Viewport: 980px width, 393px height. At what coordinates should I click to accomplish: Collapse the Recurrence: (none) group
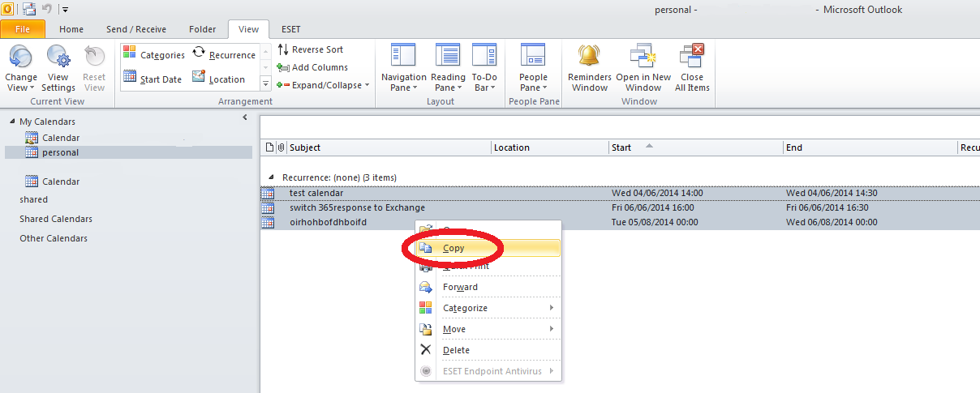(x=271, y=177)
